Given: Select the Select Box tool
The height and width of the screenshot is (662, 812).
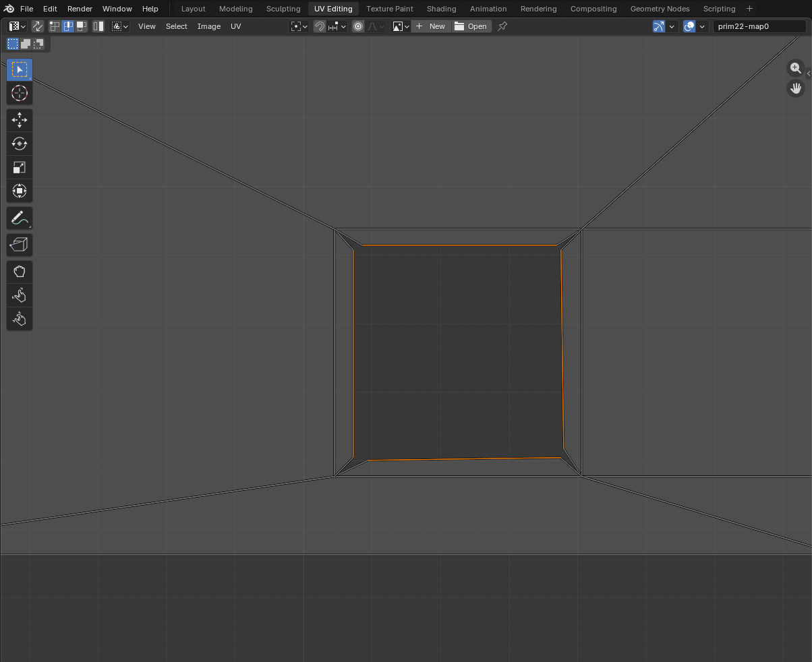Looking at the screenshot, I should (x=19, y=69).
